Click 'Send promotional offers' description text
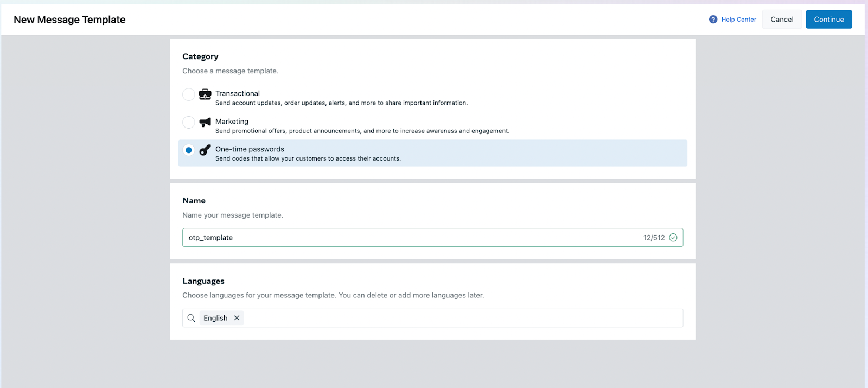The height and width of the screenshot is (388, 868). [x=362, y=131]
